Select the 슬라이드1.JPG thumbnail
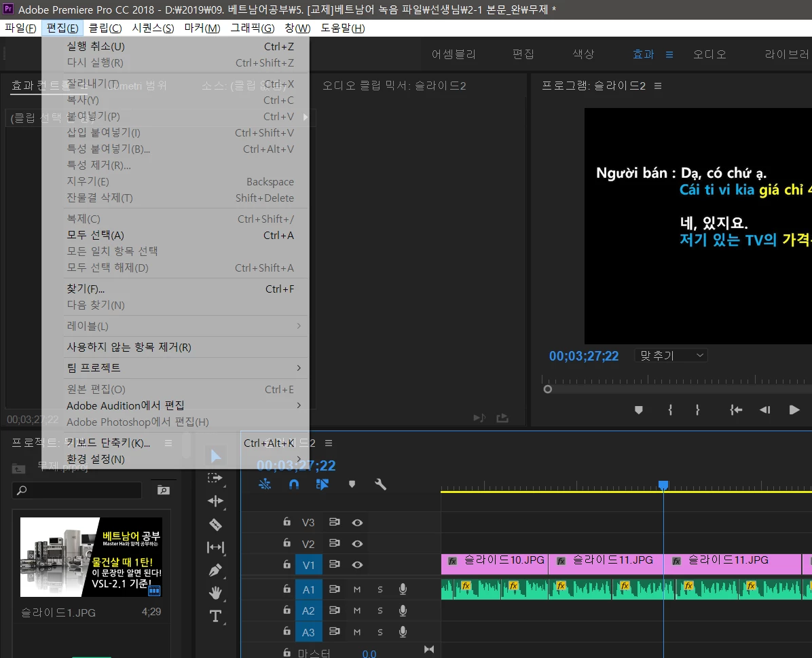 pos(91,557)
